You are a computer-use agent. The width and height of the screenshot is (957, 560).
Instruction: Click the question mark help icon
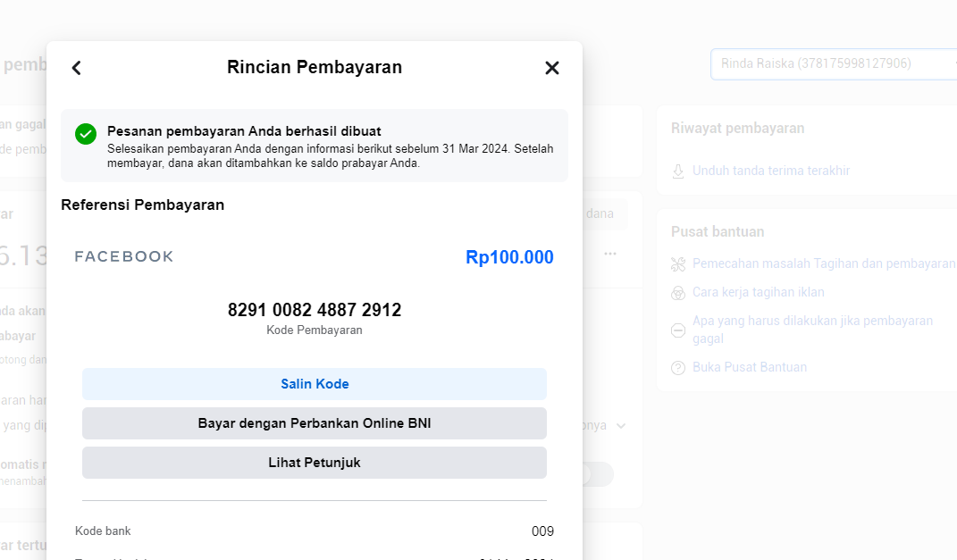[678, 368]
